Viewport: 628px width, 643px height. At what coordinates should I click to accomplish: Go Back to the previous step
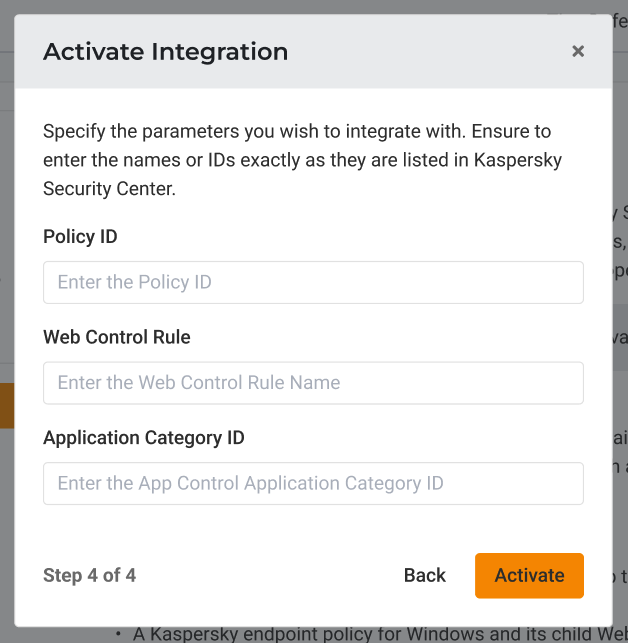pos(425,575)
